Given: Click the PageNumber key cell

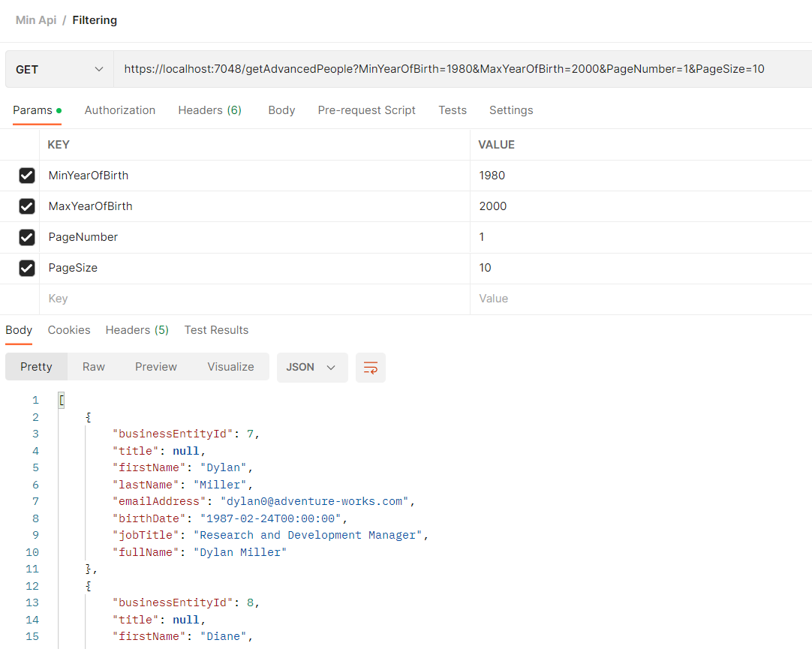Looking at the screenshot, I should 255,237.
